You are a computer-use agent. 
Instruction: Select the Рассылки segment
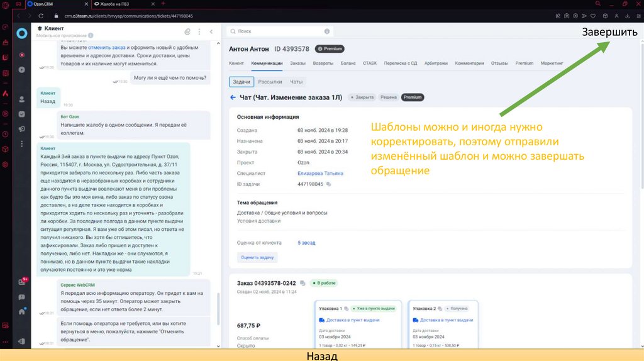[270, 82]
